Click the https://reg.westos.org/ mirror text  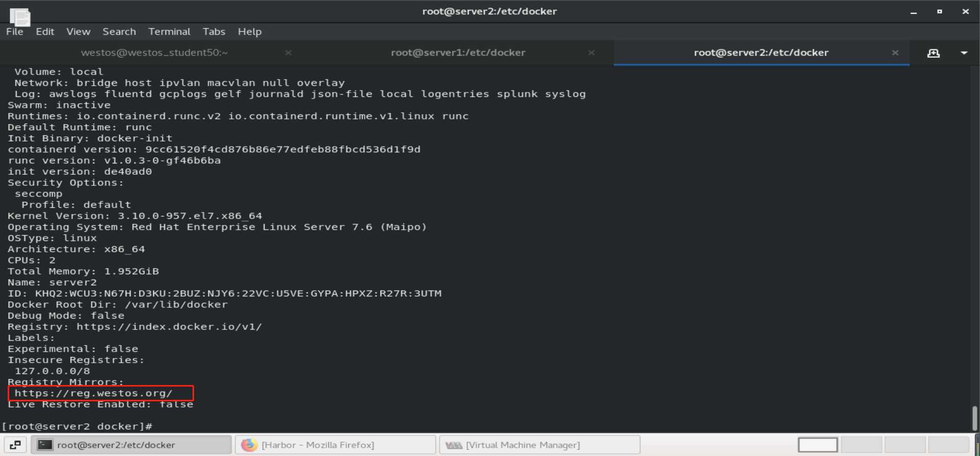pyautogui.click(x=93, y=393)
